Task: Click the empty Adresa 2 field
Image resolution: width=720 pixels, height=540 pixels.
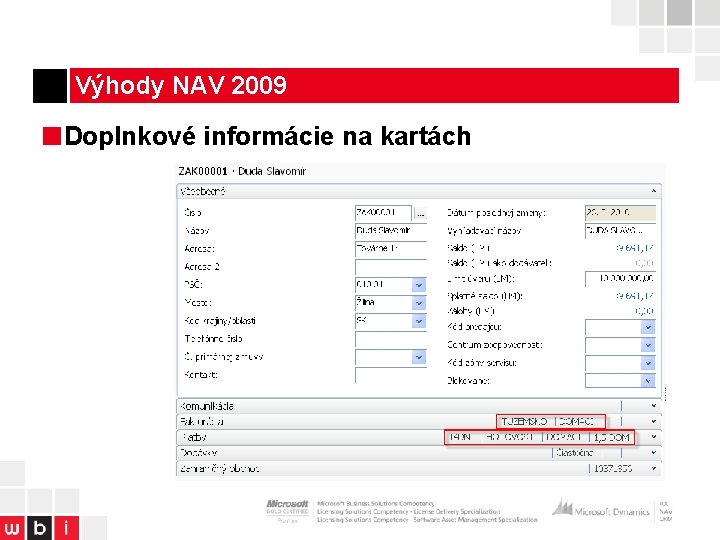Action: tap(391, 267)
